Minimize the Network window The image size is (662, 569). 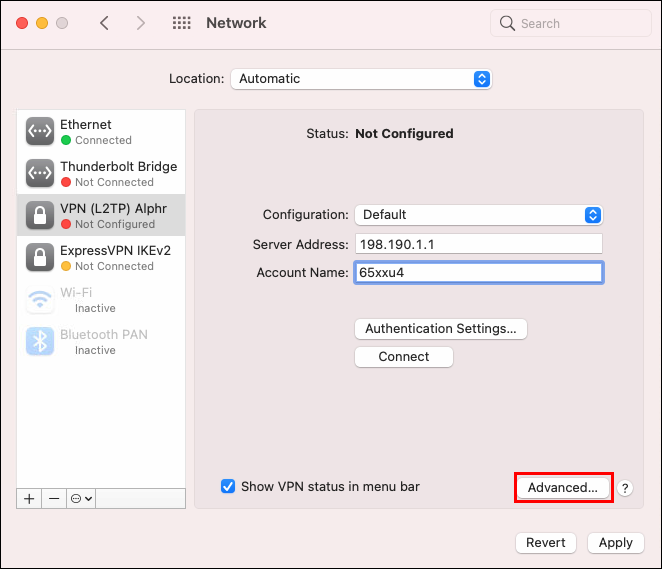[42, 23]
